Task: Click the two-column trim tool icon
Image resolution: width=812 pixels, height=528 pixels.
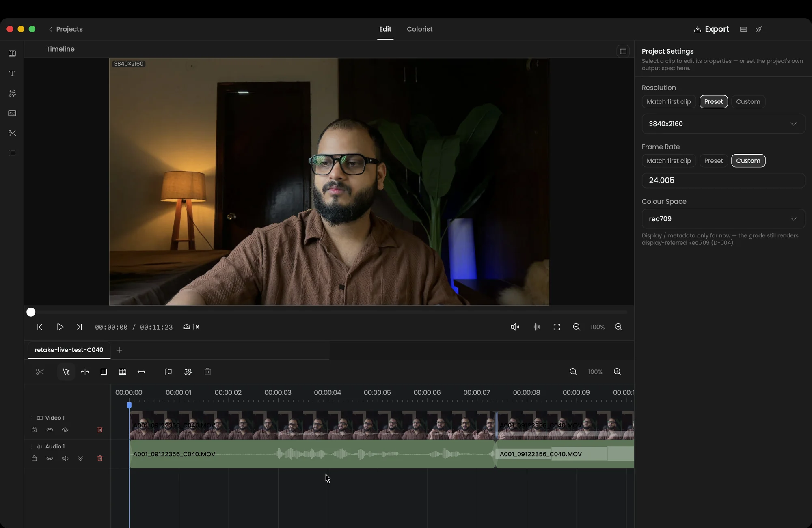Action: (104, 372)
